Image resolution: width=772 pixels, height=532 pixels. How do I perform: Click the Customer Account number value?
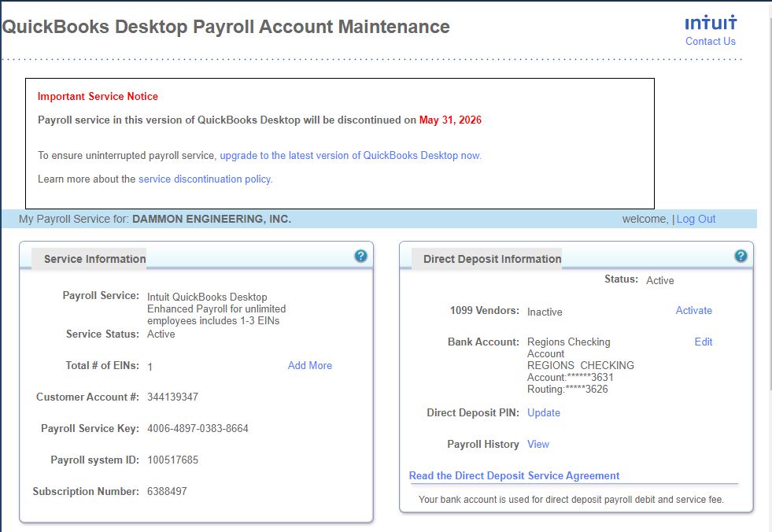[172, 397]
